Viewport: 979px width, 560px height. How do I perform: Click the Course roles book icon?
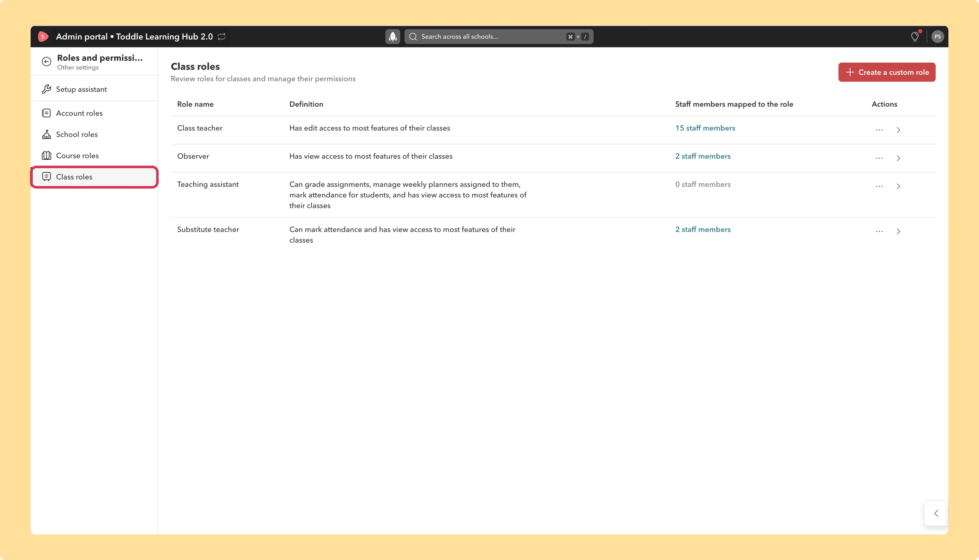click(x=47, y=155)
